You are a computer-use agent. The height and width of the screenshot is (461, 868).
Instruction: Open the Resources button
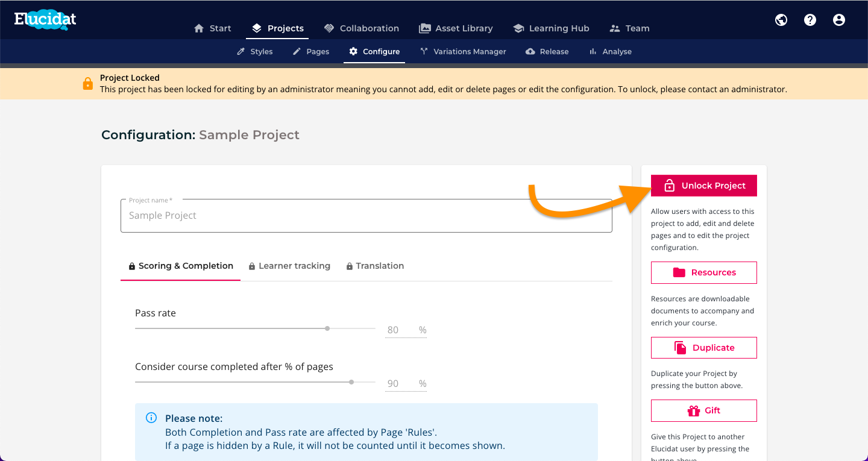click(x=704, y=272)
